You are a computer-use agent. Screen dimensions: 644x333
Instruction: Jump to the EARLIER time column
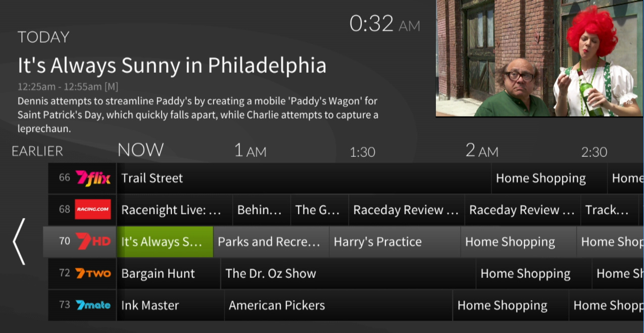point(37,151)
